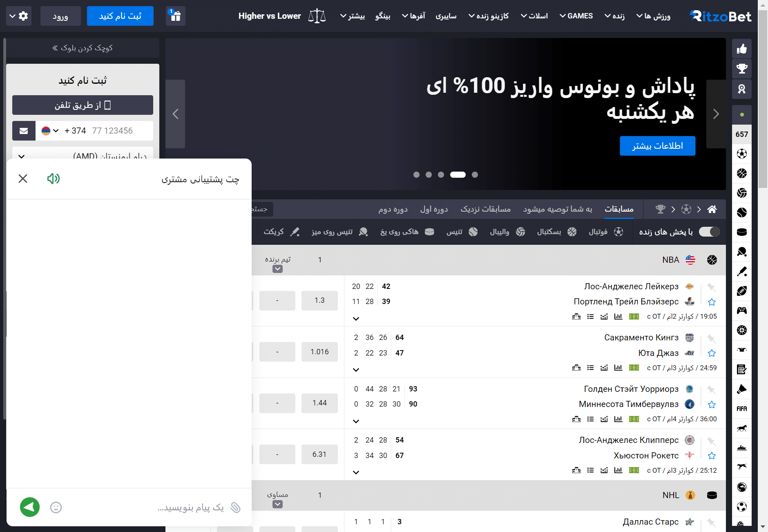Select the FIFA sidebar icon

coord(742,409)
